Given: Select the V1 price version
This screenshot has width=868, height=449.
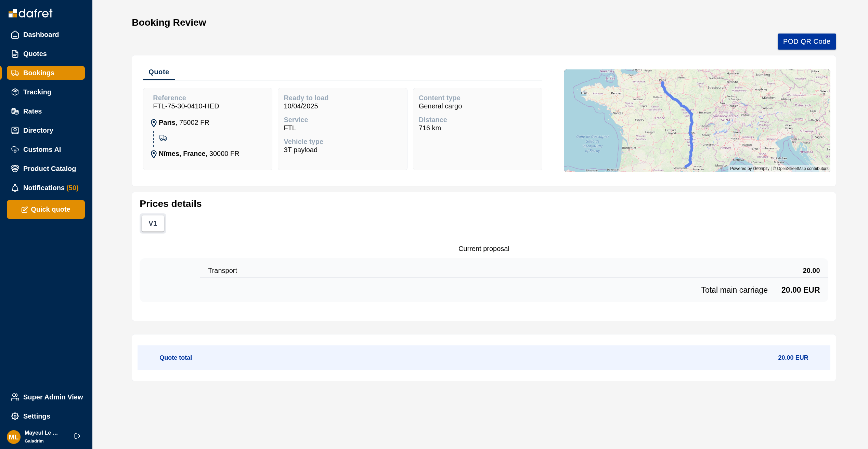Looking at the screenshot, I should 153,223.
